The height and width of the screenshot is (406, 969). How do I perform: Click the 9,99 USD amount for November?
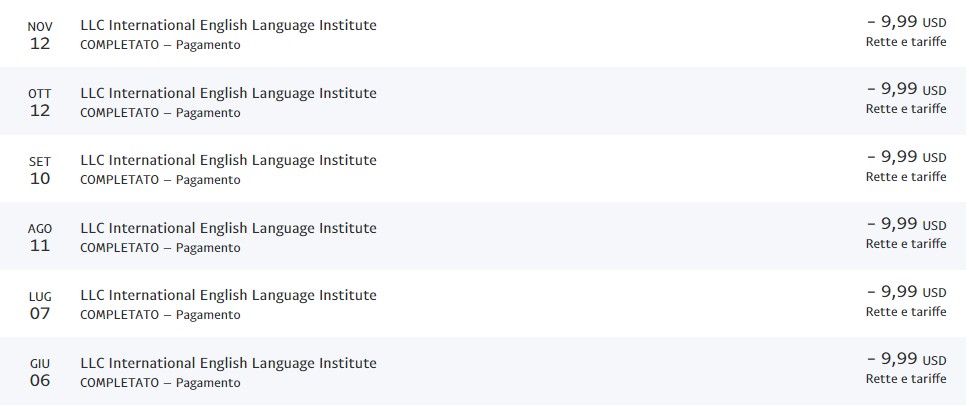[906, 21]
